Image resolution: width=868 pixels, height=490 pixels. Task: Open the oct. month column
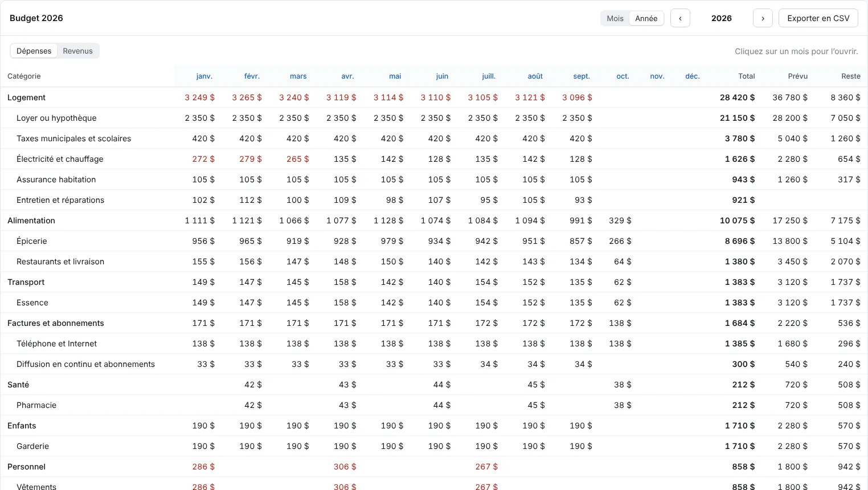coord(623,76)
